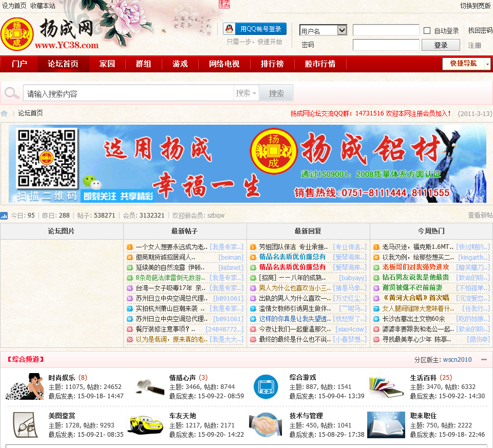Open the 时尚娱乐 forum title link
The image size is (493, 448).
[62, 378]
